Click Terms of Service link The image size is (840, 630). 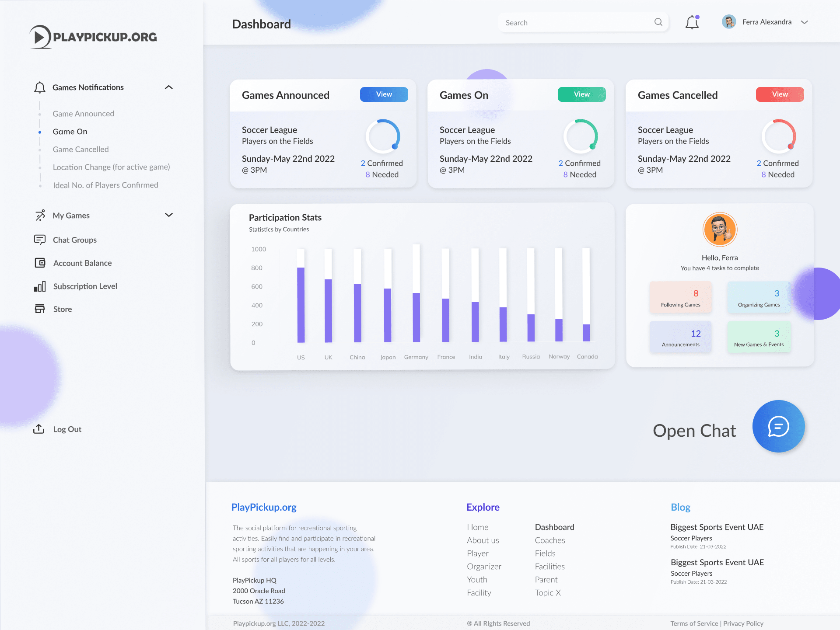click(694, 623)
